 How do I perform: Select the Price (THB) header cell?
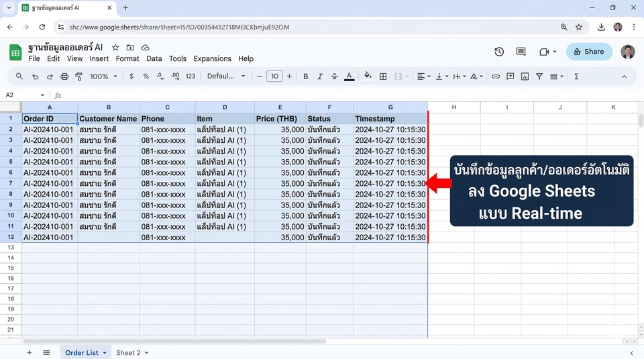pyautogui.click(x=280, y=119)
